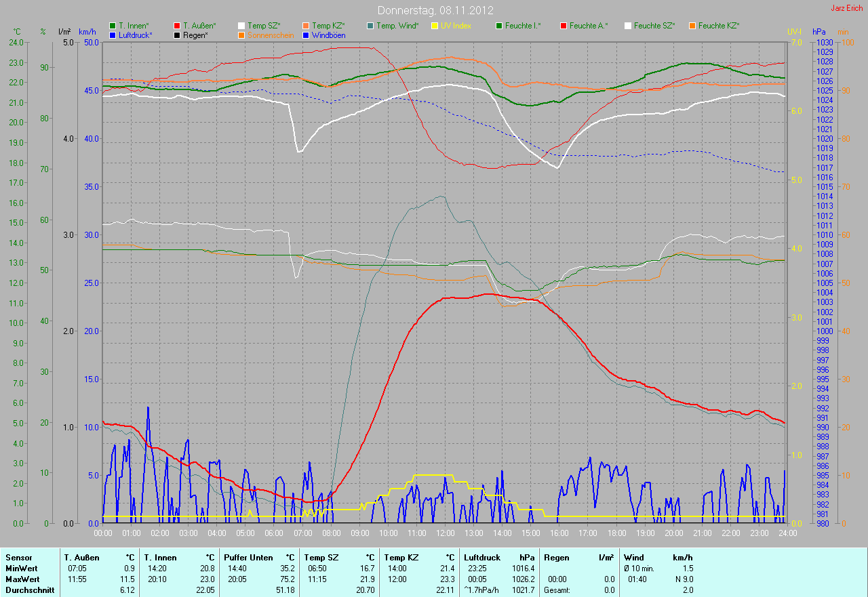
Task: Select the Feuchte A.* legend label
Action: click(x=589, y=26)
